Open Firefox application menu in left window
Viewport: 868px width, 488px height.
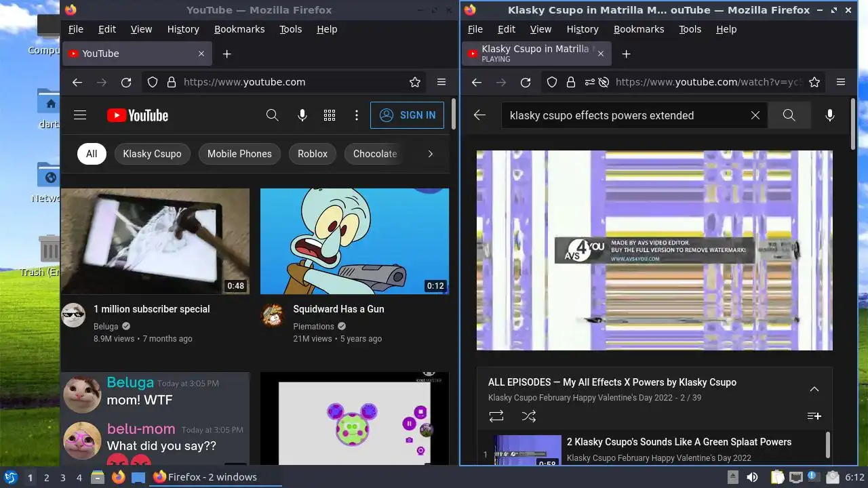(441, 82)
